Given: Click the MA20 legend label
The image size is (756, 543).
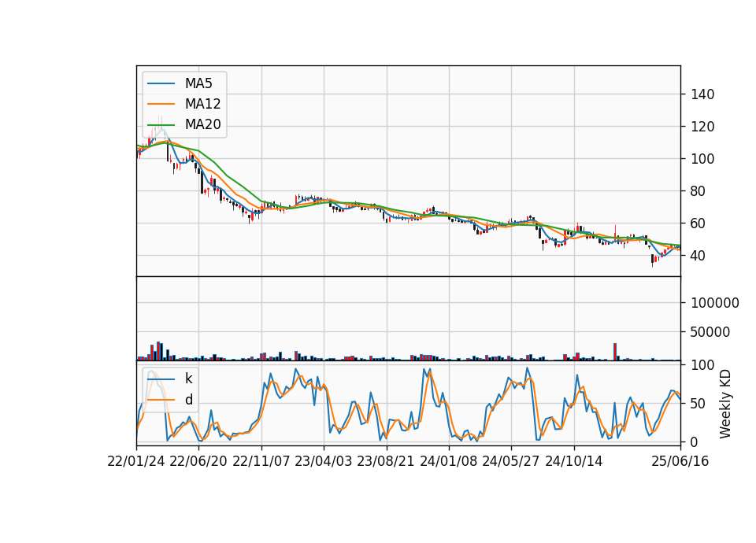Looking at the screenshot, I should pos(202,124).
